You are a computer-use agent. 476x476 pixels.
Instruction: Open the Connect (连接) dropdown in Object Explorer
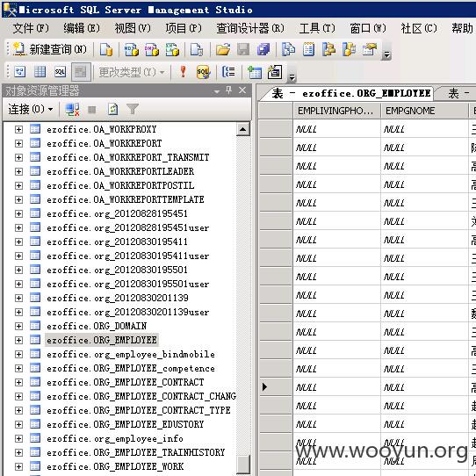click(31, 109)
